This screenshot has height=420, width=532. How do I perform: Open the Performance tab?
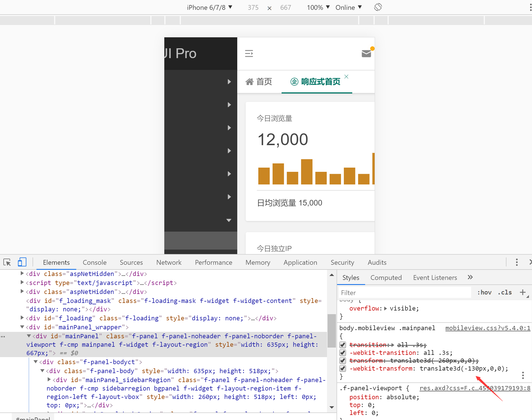[213, 262]
